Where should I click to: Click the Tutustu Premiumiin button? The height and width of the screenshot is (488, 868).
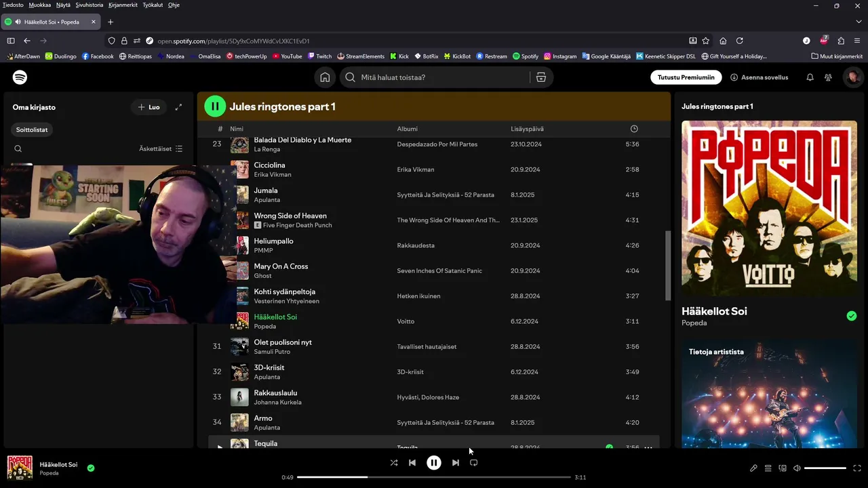click(686, 77)
